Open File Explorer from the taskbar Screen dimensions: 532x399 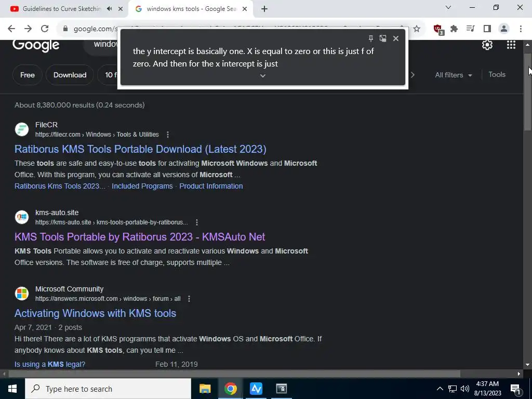tap(205, 389)
